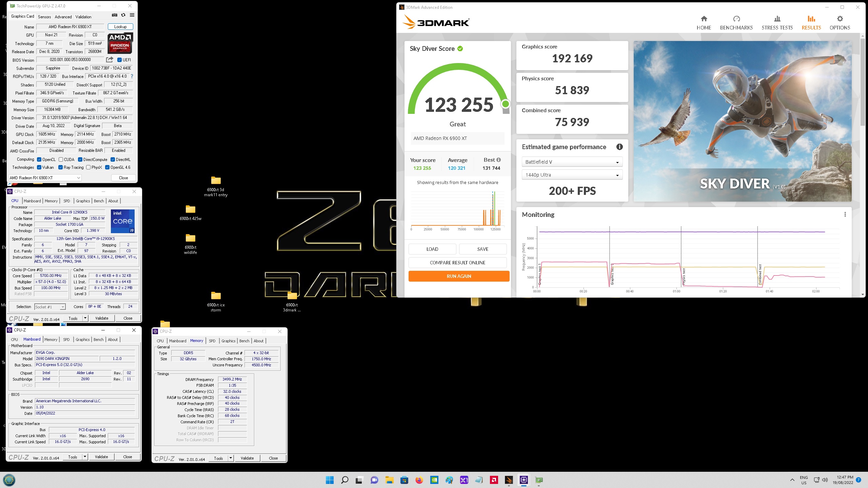Switch to the Advanced tab in GPU-Z
Image resolution: width=868 pixels, height=488 pixels.
pos(63,17)
